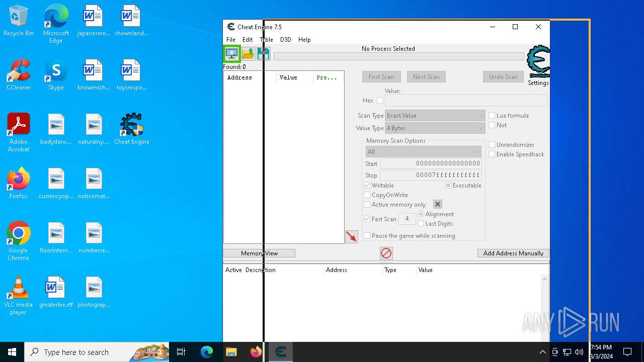Click the taskbar search box
Viewport: 644px width, 362px height.
(x=97, y=352)
